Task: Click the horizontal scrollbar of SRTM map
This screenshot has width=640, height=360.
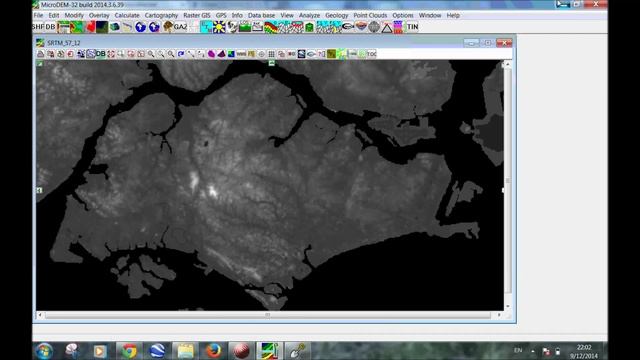Action: coord(268,315)
